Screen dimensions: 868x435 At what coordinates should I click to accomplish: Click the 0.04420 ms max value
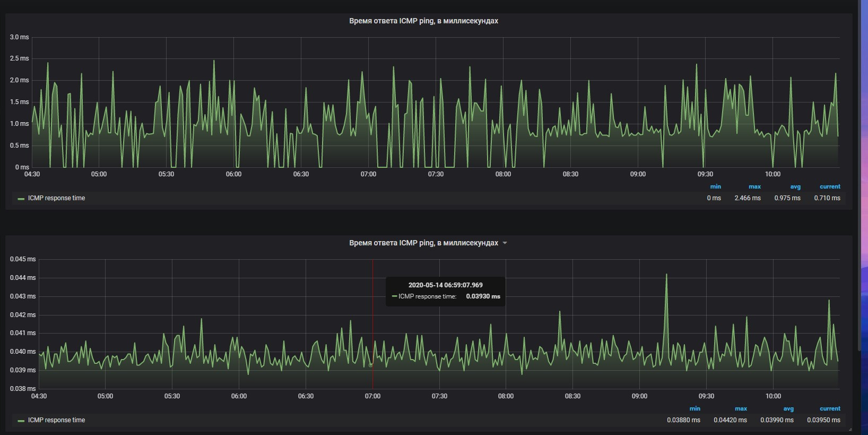(x=730, y=420)
